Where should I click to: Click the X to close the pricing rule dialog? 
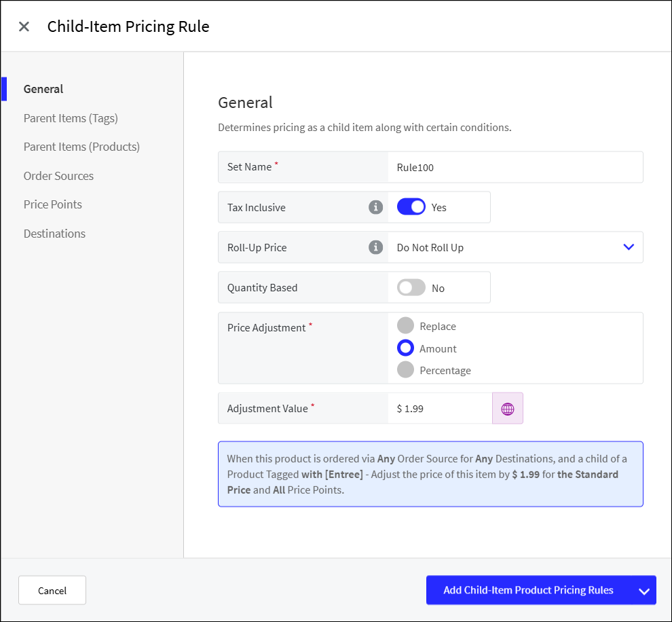(24, 26)
